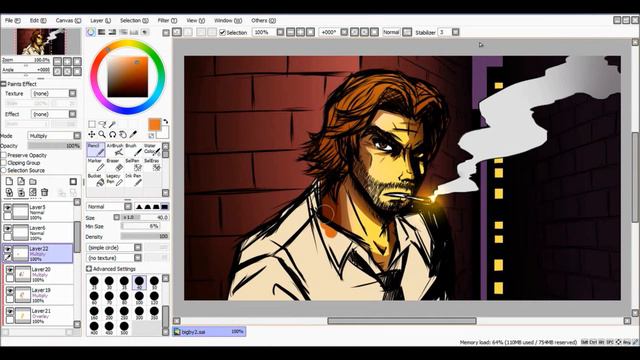Open the Edit menu
Viewport: 640px width, 360px height.
[38, 20]
